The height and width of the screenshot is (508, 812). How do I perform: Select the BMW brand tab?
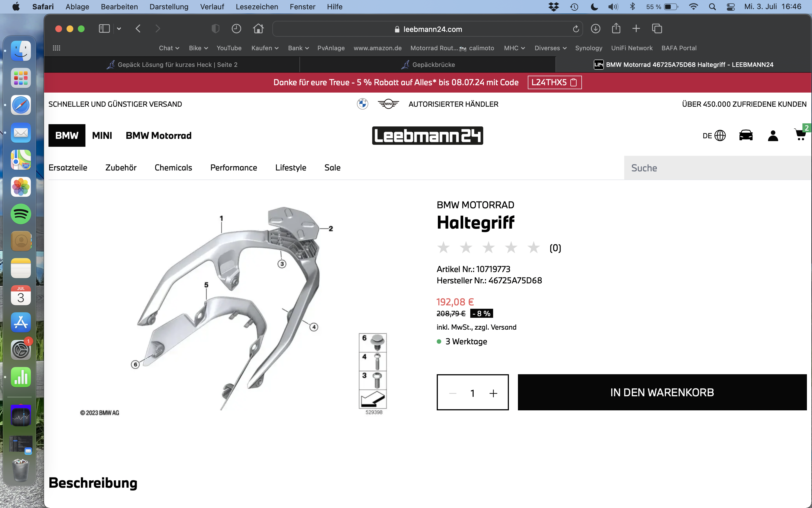(x=67, y=135)
